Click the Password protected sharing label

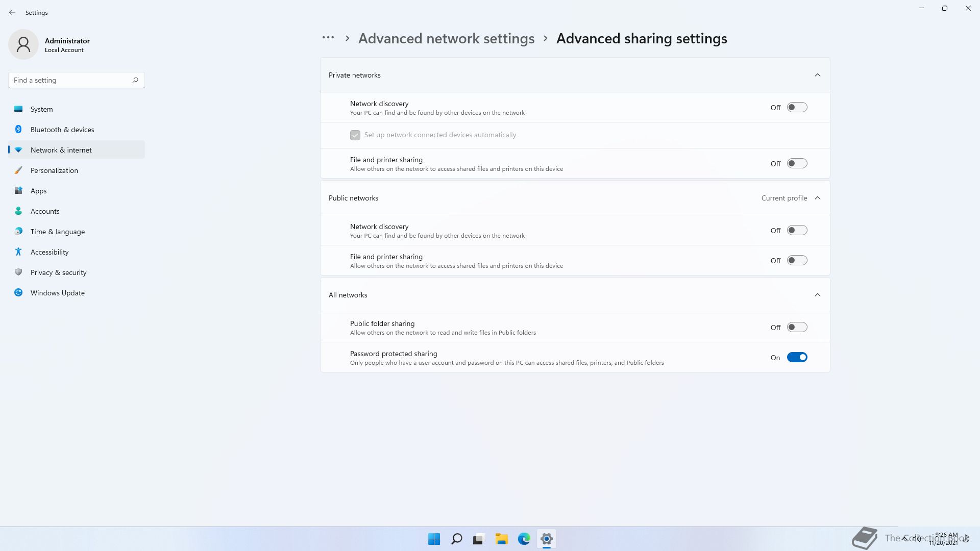(x=394, y=354)
